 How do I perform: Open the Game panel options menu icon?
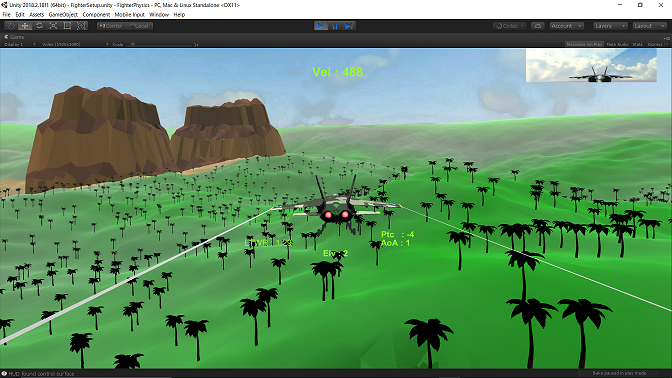(x=666, y=38)
